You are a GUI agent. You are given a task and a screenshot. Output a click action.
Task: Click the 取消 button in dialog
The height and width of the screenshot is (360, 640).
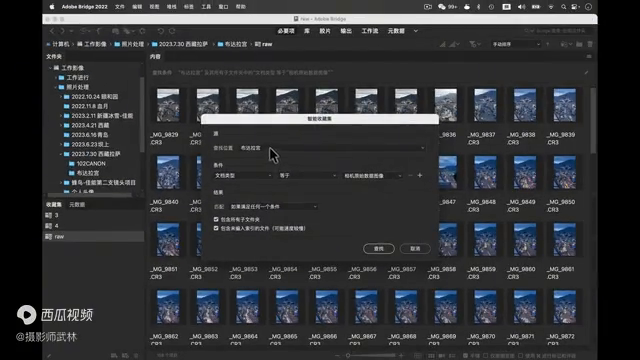pos(415,249)
